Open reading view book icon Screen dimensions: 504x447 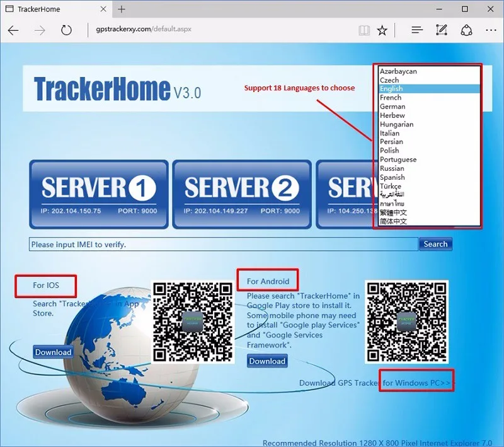click(x=364, y=30)
